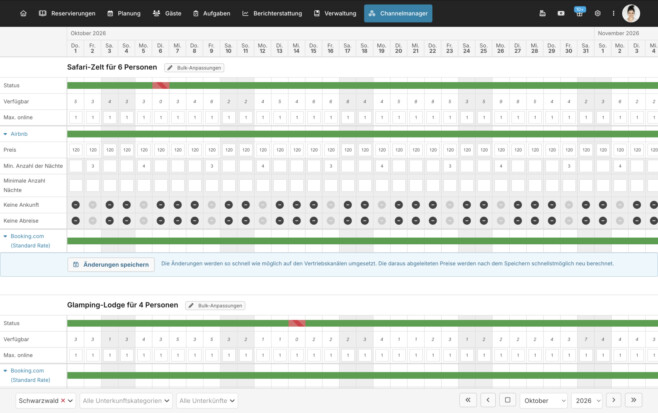
Task: Toggle Keine Ankunft for Mo. 5 October
Action: pyautogui.click(x=144, y=205)
